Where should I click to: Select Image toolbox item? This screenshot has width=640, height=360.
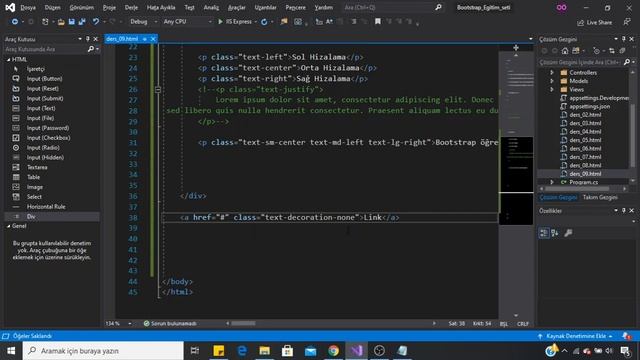[35, 187]
